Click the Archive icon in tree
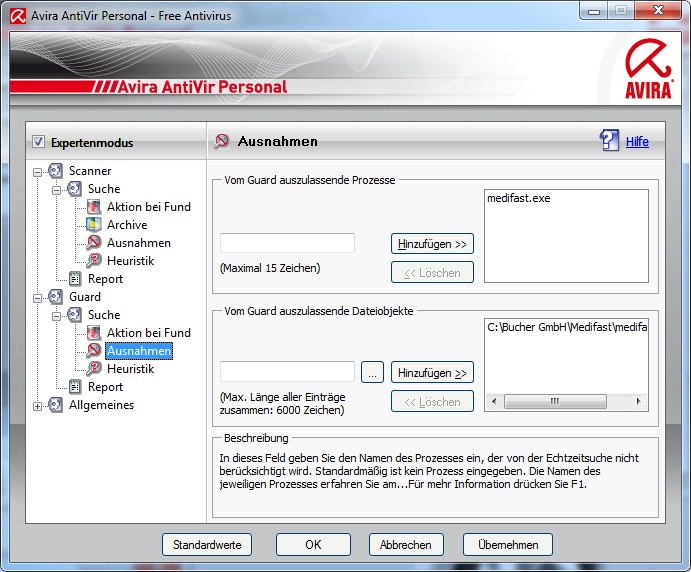 point(93,225)
